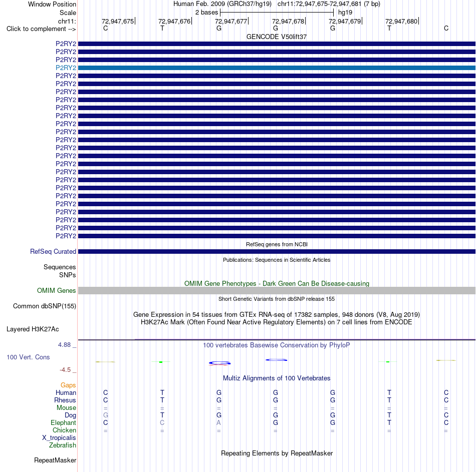Click the light-blue highlighted P2RY2 transcript bar
Viewport: 476px width, 472px height.
277,68
